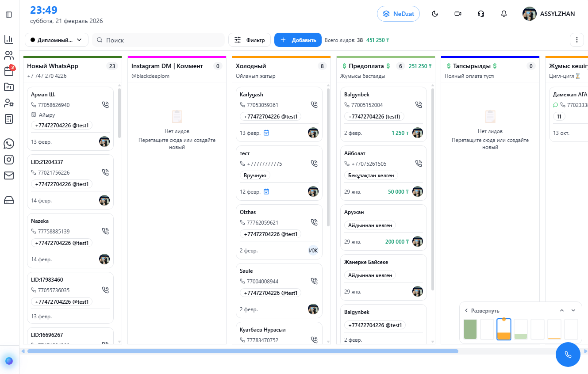This screenshot has width=588, height=374.
Task: Select the orange column thumbnail in minimap
Action: [503, 329]
